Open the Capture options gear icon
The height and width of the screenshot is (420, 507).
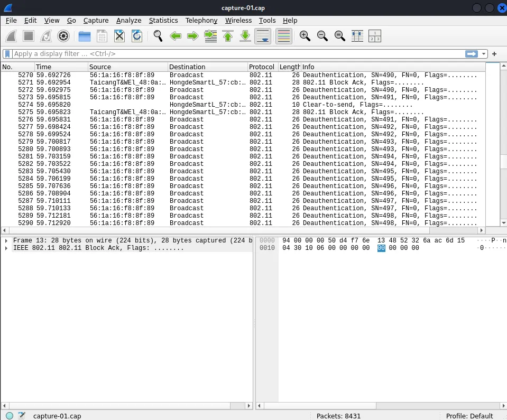tap(63, 36)
